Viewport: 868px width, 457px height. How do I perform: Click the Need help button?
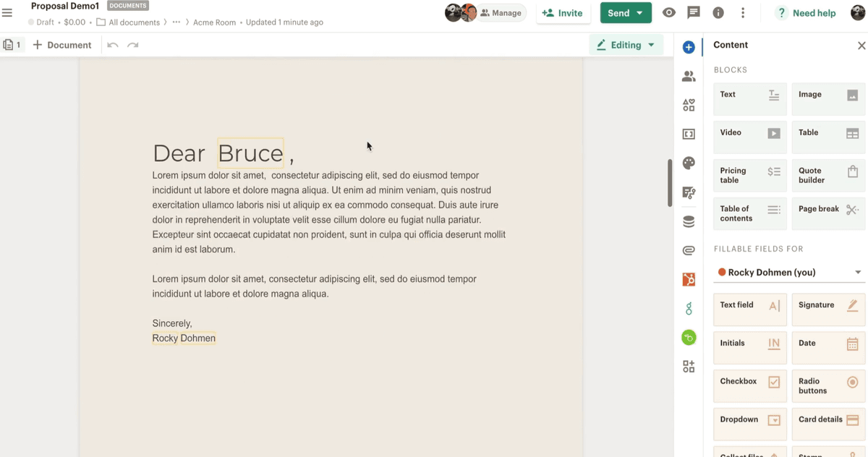click(x=805, y=13)
